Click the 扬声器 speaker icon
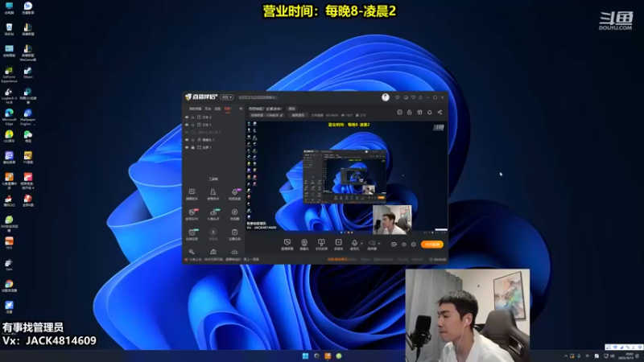Image resolution: width=644 pixels, height=362 pixels. [372, 243]
